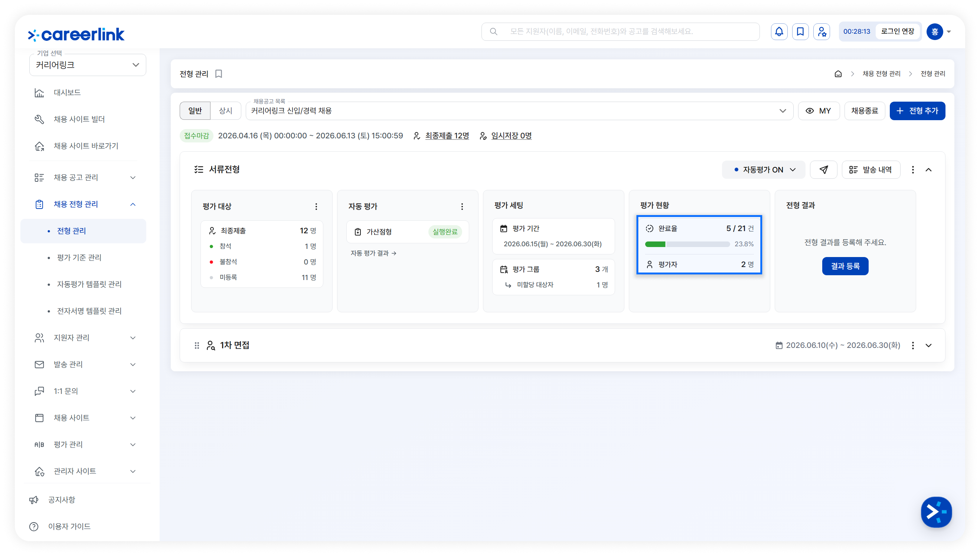Open the floating careerlink chat button

[x=936, y=512]
